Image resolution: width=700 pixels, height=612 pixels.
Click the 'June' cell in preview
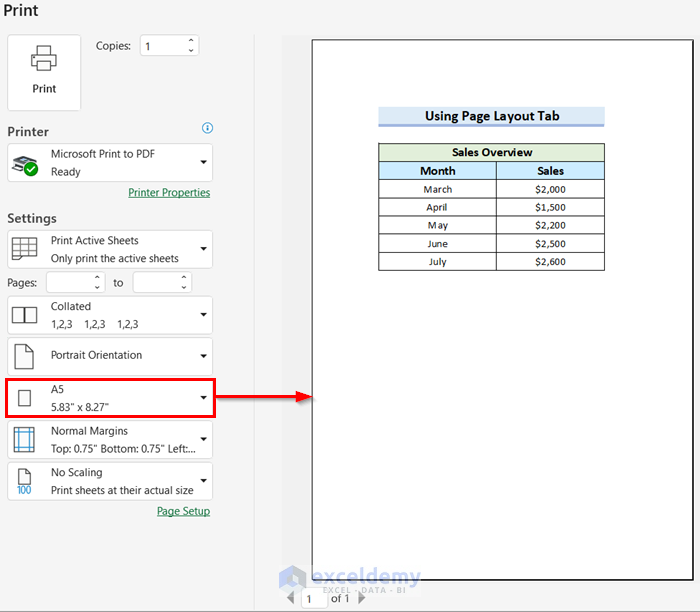click(x=438, y=244)
